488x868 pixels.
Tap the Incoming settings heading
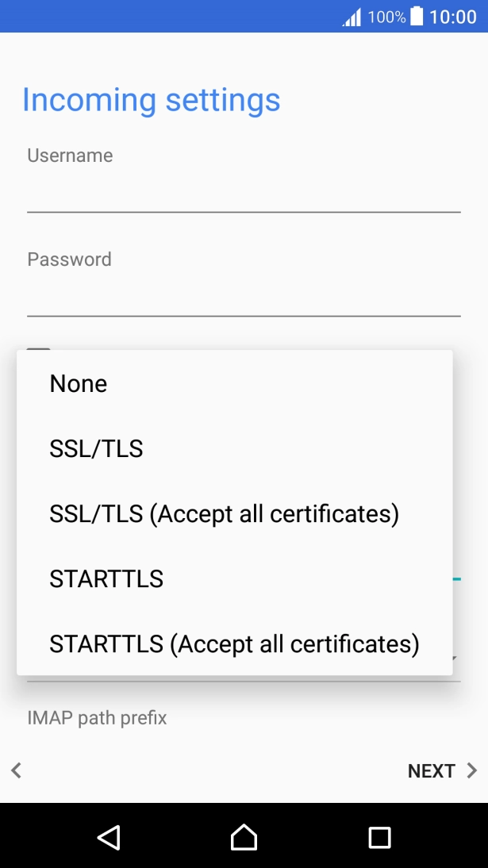[x=151, y=100]
